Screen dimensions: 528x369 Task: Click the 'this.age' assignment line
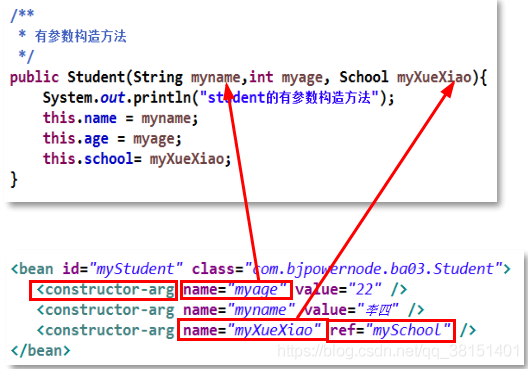pos(112,139)
